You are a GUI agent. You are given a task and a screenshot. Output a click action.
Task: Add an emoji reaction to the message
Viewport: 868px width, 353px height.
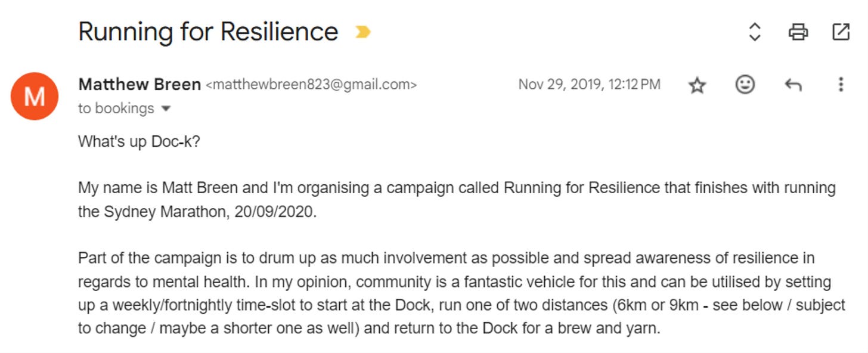pos(745,85)
